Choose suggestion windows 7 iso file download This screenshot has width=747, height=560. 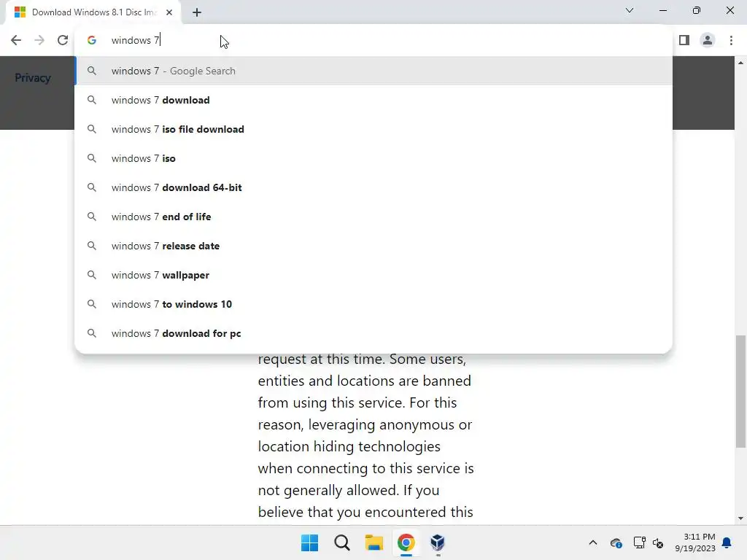(x=374, y=129)
